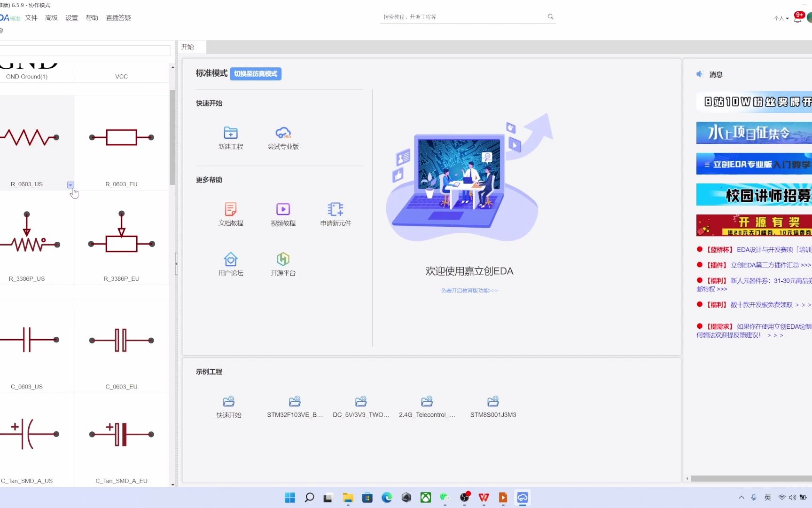Open File Explorer from the taskbar
812x508 pixels.
[x=348, y=498]
